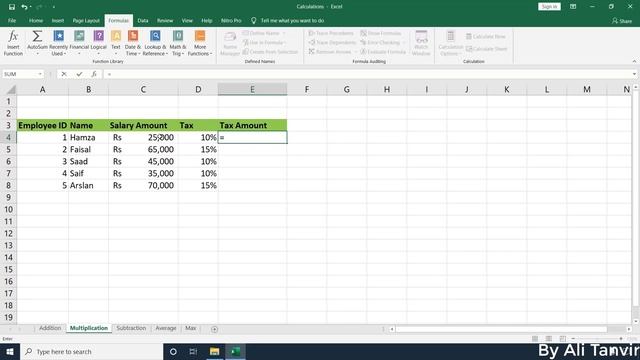Viewport: 640px width, 360px height.
Task: Cancel the formula entry with X
Action: coord(64,74)
